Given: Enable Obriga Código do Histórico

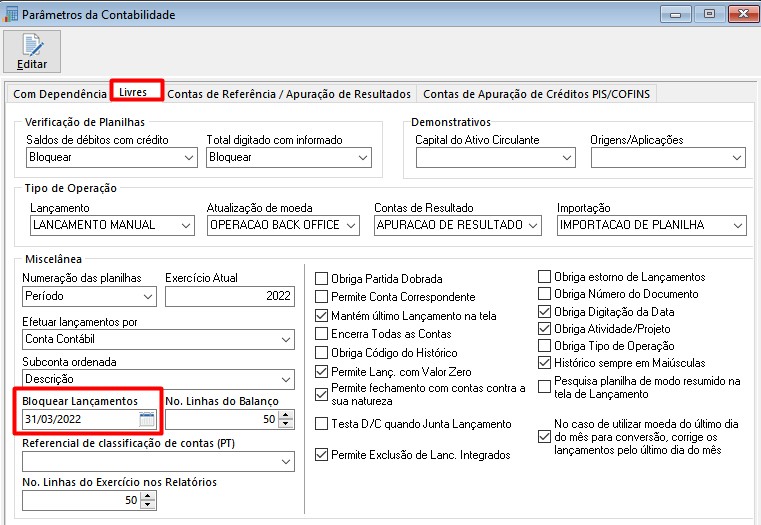Looking at the screenshot, I should click(x=321, y=353).
